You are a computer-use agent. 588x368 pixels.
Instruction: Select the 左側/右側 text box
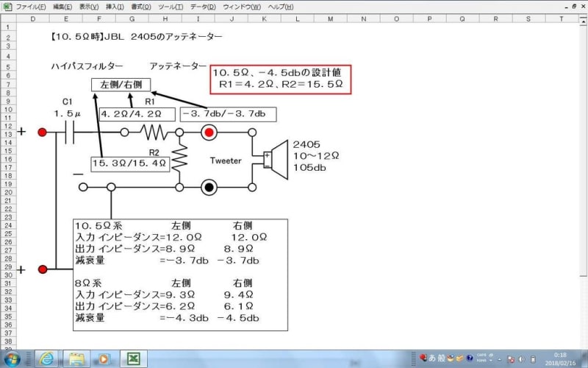[x=121, y=85]
